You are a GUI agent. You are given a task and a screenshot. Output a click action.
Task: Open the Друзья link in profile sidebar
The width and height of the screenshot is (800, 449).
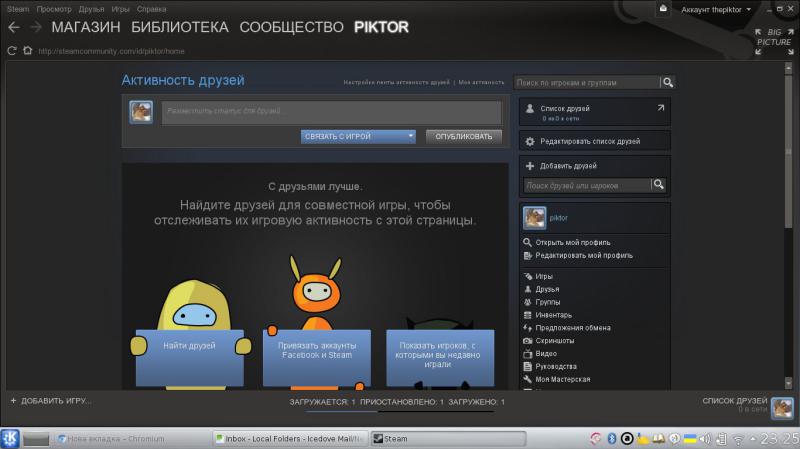tap(547, 289)
